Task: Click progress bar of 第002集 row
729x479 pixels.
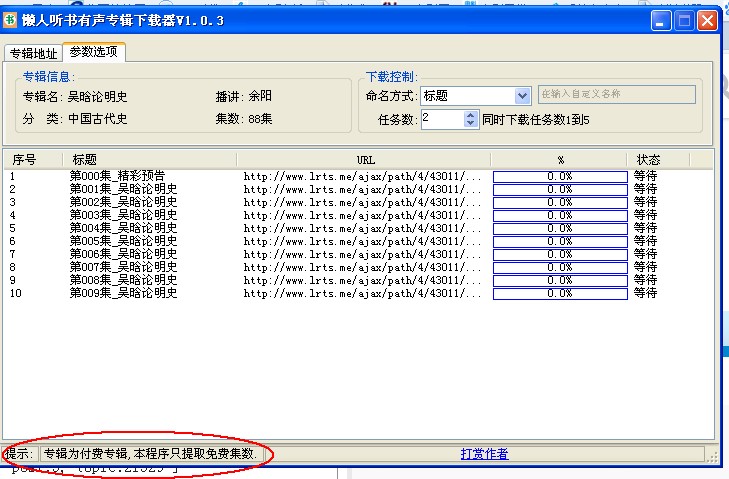Action: point(560,202)
